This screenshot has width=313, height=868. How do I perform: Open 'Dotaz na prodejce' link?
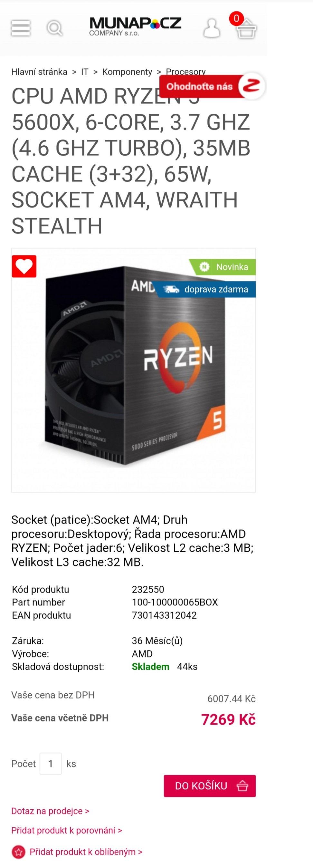(50, 811)
